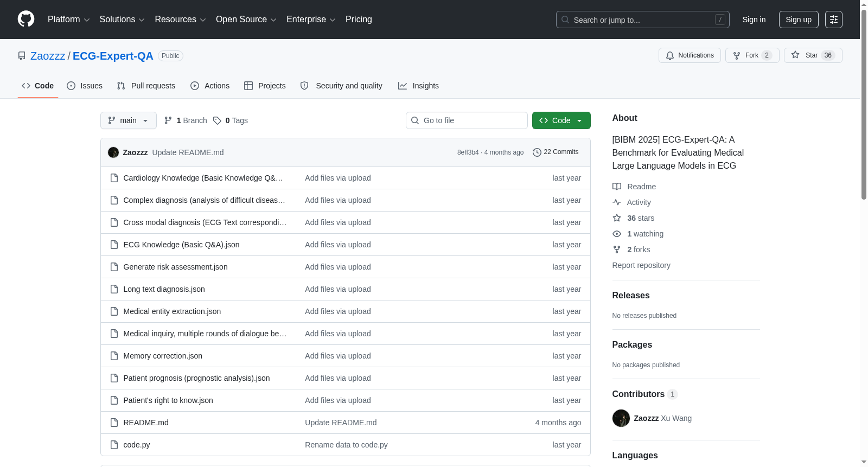
Task: View the 0 Tags link
Action: coord(231,120)
